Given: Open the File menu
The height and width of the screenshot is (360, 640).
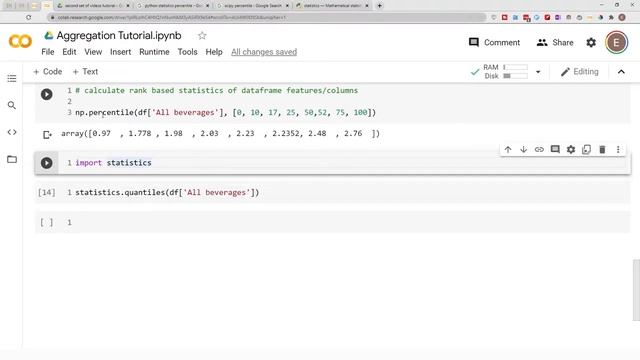Looking at the screenshot, I should [x=48, y=52].
